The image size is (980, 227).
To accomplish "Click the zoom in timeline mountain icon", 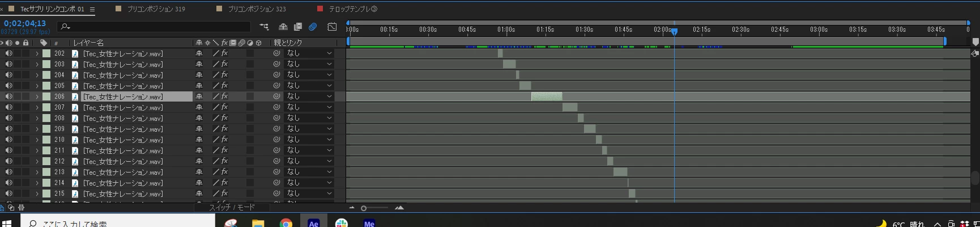I will point(399,208).
